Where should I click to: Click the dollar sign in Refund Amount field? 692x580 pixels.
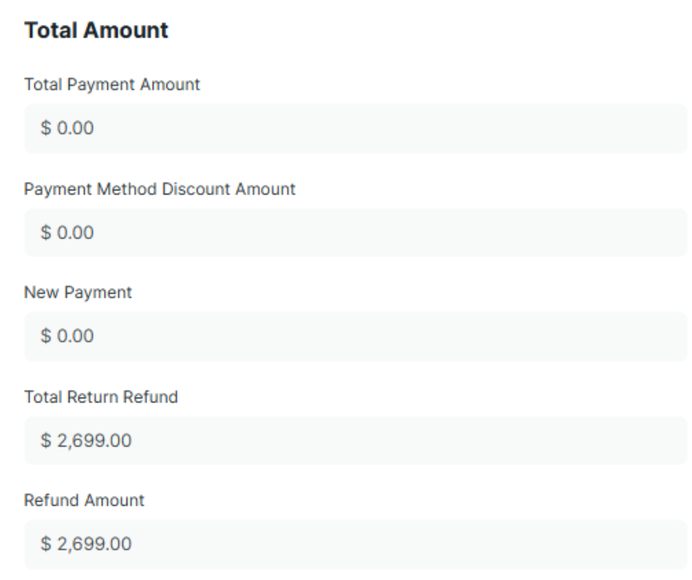click(46, 544)
